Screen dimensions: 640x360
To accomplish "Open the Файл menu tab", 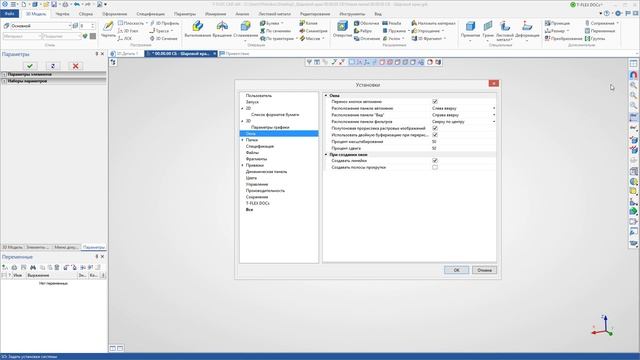I will pyautogui.click(x=9, y=14).
